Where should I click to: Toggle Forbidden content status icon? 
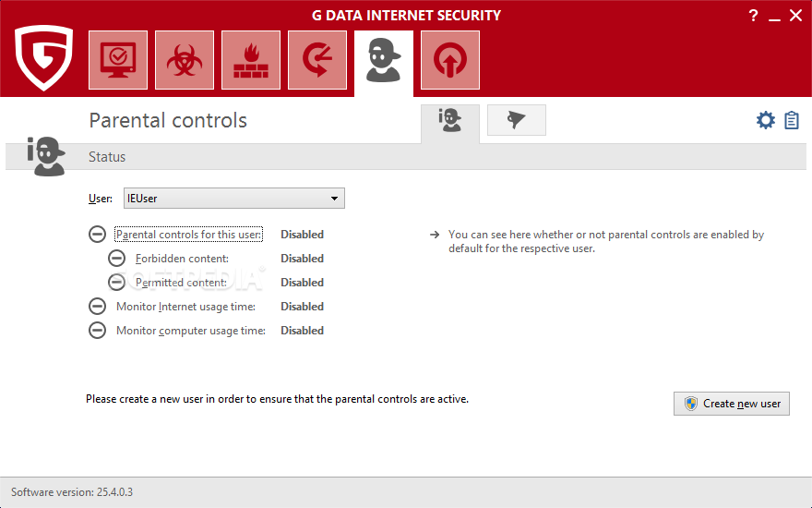(116, 258)
